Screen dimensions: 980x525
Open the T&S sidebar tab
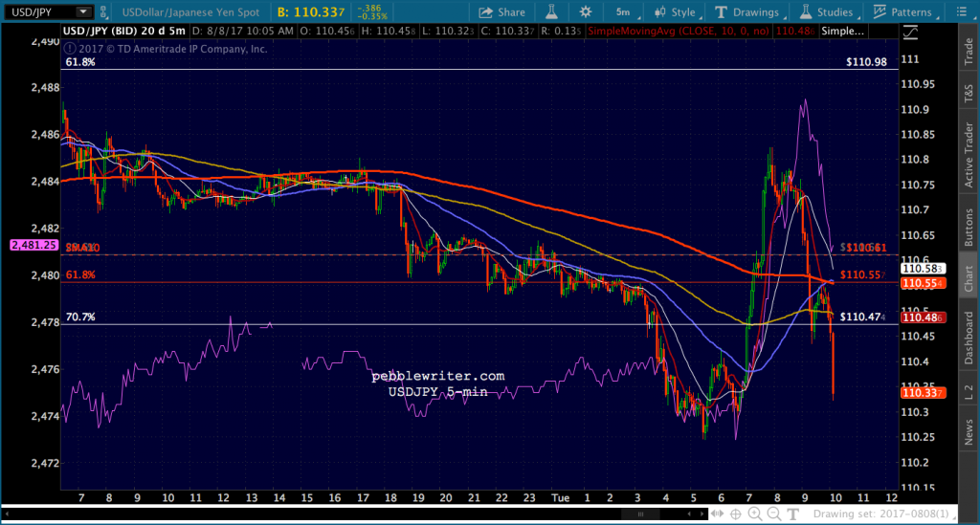(969, 93)
